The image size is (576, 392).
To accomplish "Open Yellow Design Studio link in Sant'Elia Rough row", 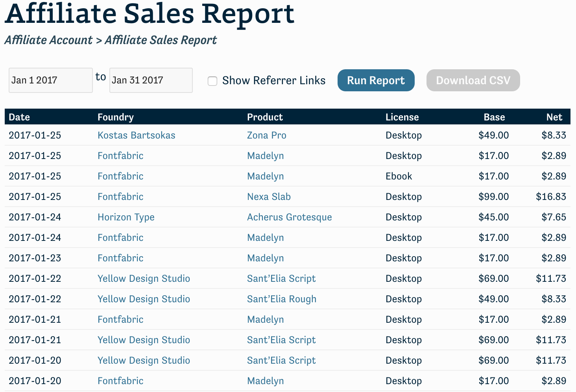I will [144, 299].
